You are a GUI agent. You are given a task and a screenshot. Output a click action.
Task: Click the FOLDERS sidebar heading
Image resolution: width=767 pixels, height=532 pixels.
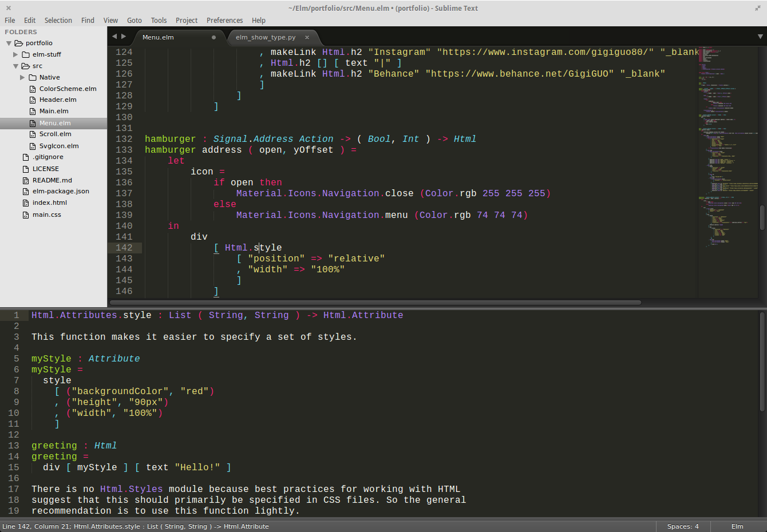[21, 32]
